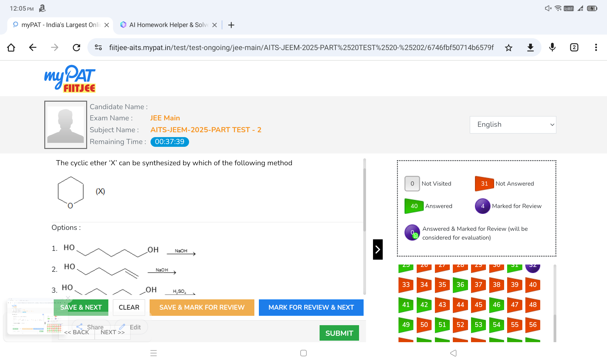This screenshot has width=607, height=364.
Task: Jump to question 39
Action: click(515, 285)
